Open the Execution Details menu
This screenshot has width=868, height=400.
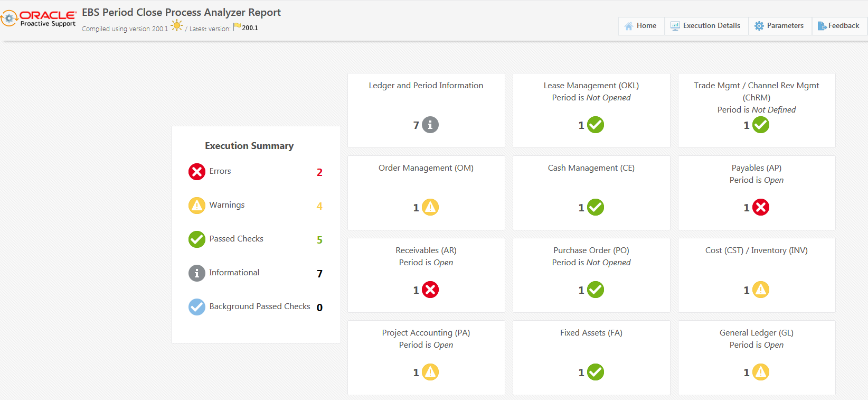click(706, 26)
